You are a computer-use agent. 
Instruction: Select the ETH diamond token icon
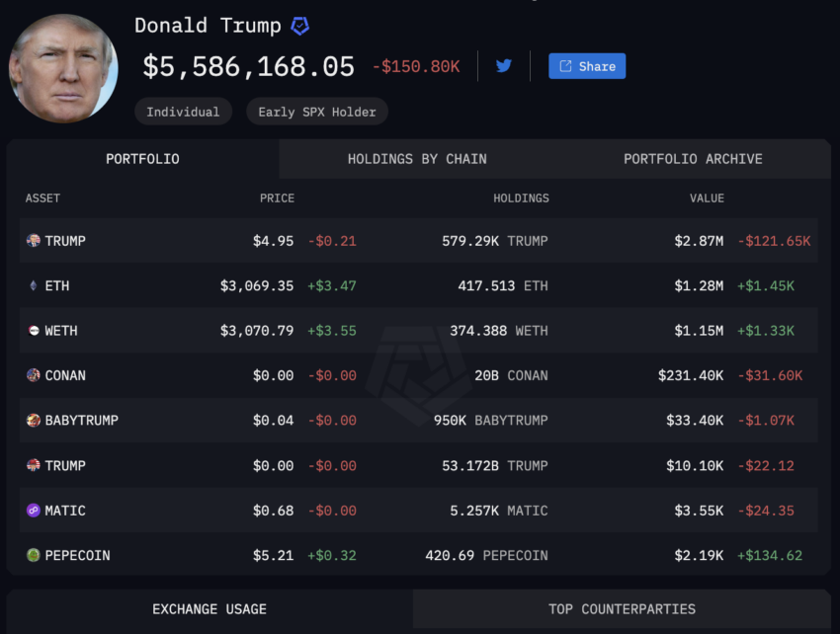coord(34,285)
